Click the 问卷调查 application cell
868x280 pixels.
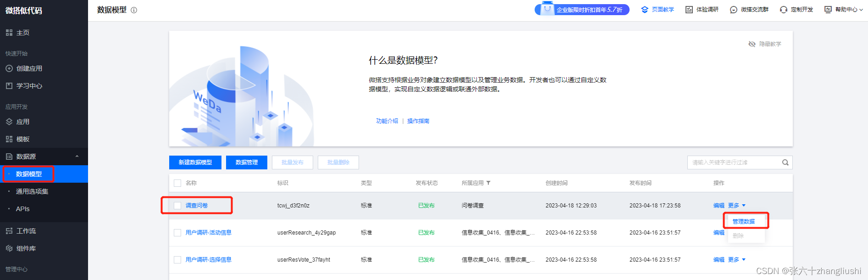coord(473,206)
